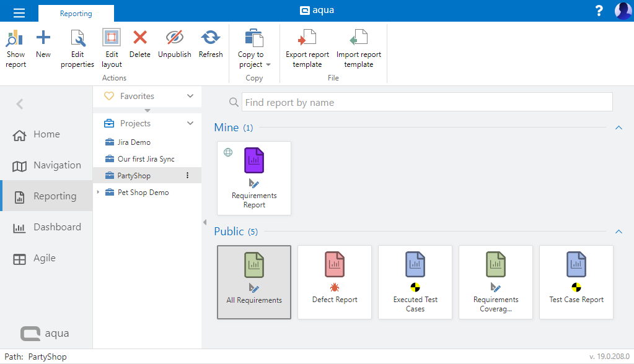Click the Edit layout icon
Viewport: 634px width, 364px height.
[x=112, y=38]
